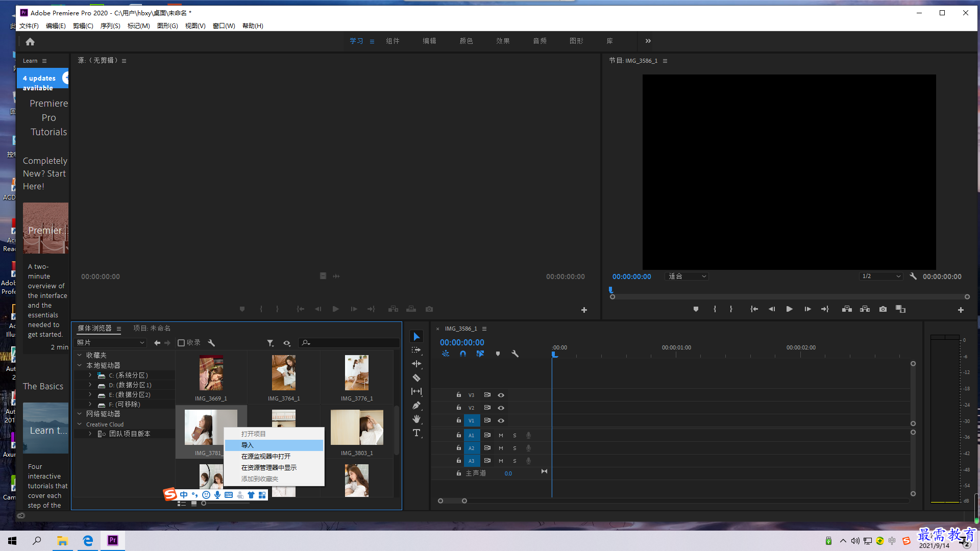This screenshot has height=551, width=980.
Task: Click the timeline horizontal zoom scrollbar
Action: pos(452,500)
